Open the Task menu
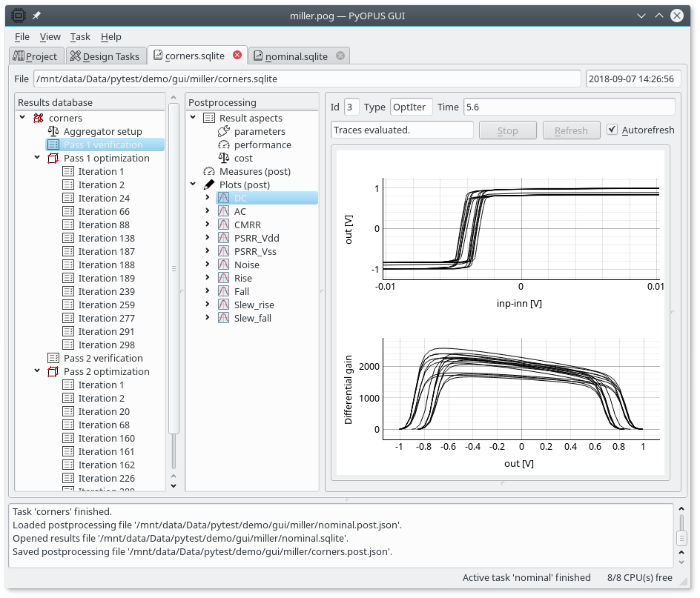Screen dimensions: 700x598 [80, 36]
